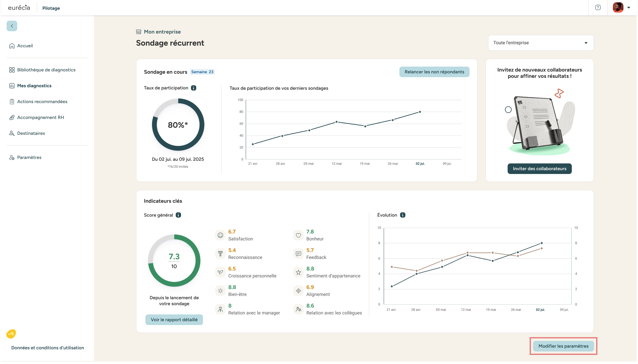Expand the user avatar menu arrow
Screen dimensions: 638x364
(x=629, y=7)
